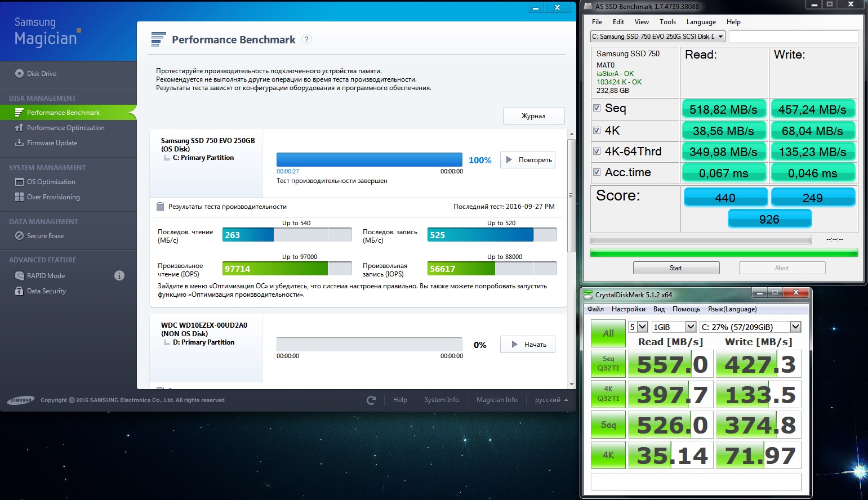Screen dimensions: 868x500
Task: Click the WDC drive 0% progress bar
Action: coord(370,344)
